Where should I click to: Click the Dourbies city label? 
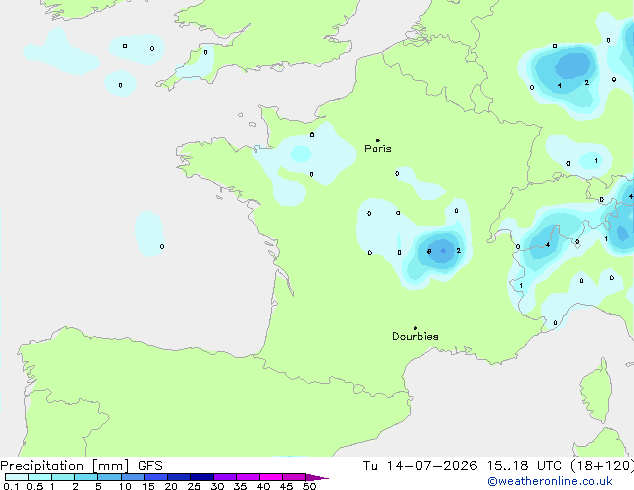pos(415,336)
